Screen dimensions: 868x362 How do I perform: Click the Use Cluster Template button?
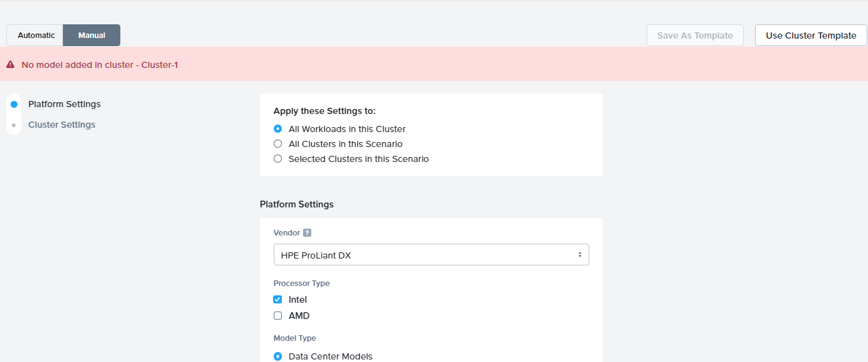coord(810,35)
